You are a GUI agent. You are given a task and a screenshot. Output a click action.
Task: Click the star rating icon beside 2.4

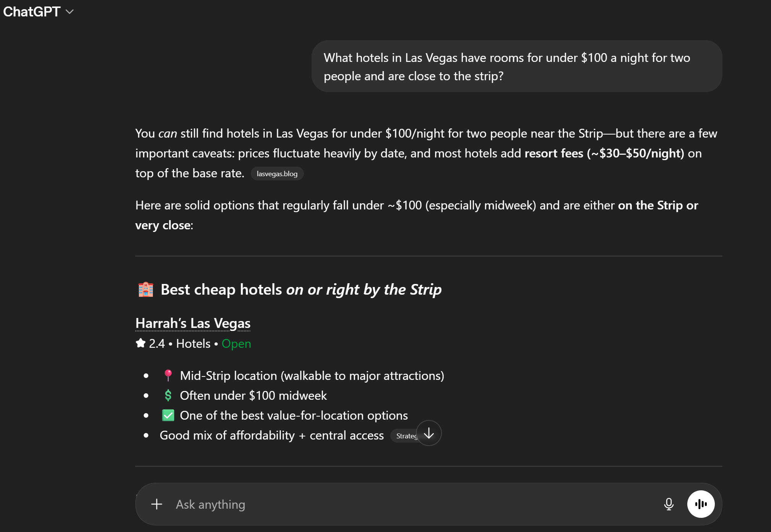pyautogui.click(x=140, y=343)
